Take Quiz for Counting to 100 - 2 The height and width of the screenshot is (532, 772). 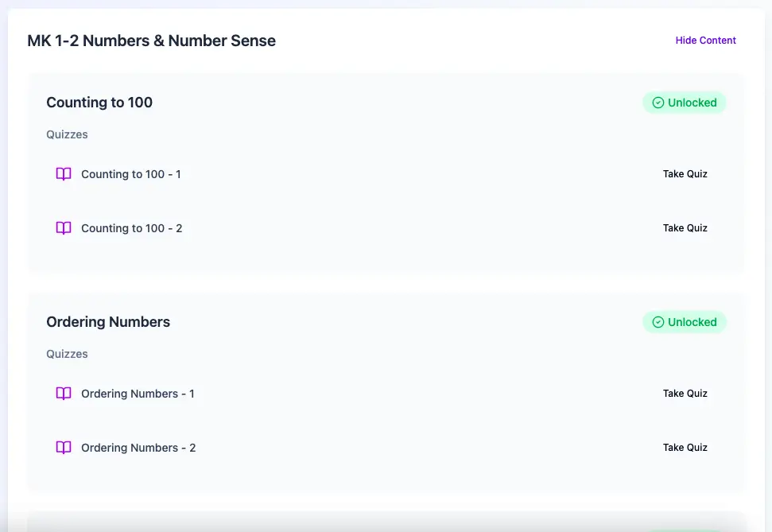click(x=685, y=228)
